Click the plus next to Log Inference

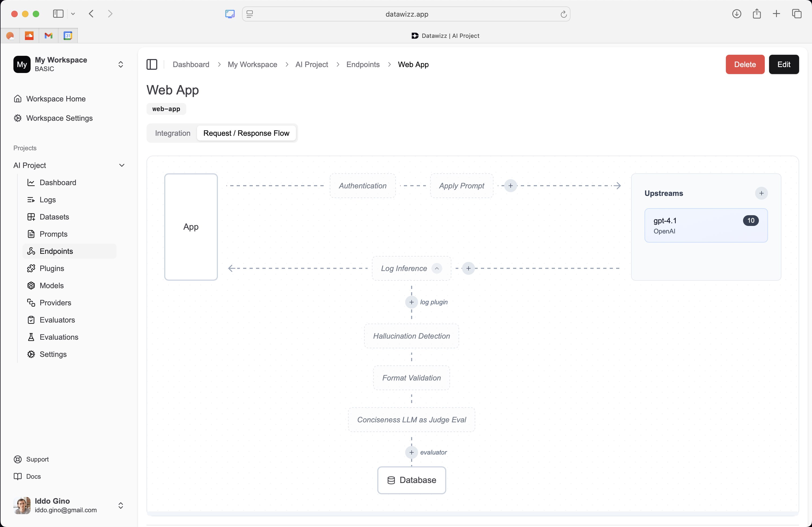pos(469,268)
